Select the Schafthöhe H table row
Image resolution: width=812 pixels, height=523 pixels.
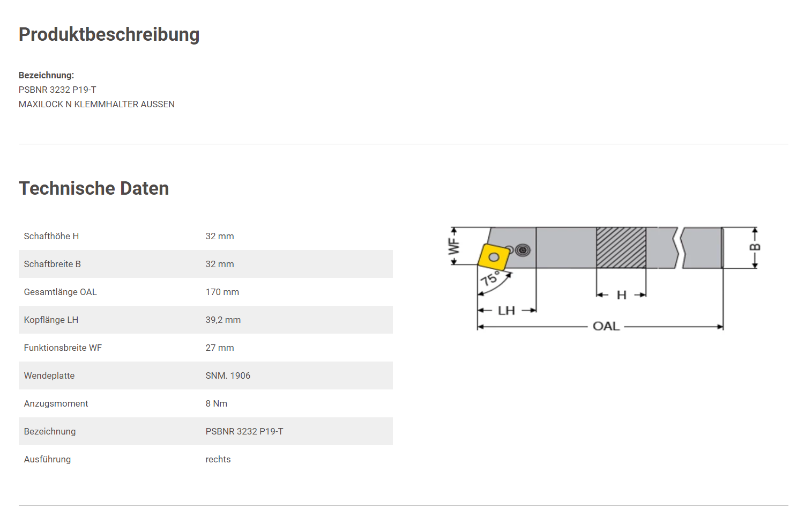point(206,236)
